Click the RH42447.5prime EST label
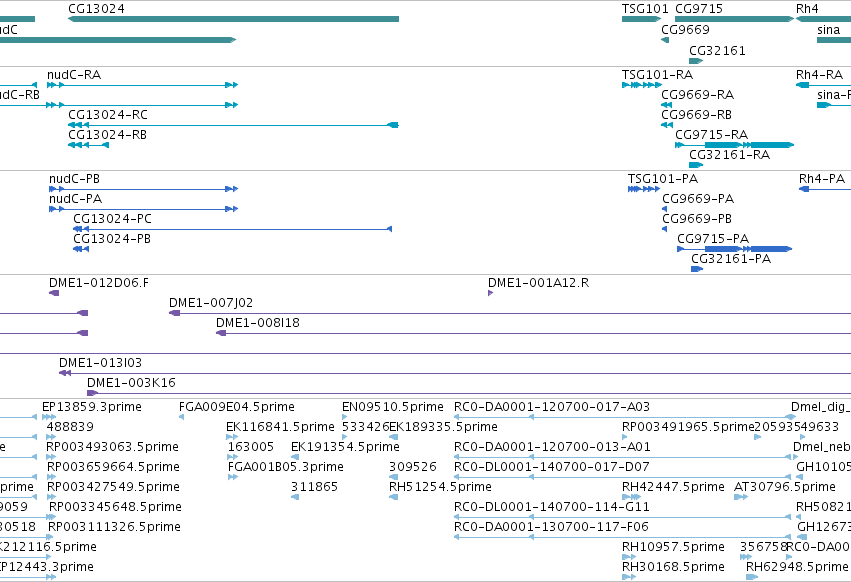 (x=673, y=487)
